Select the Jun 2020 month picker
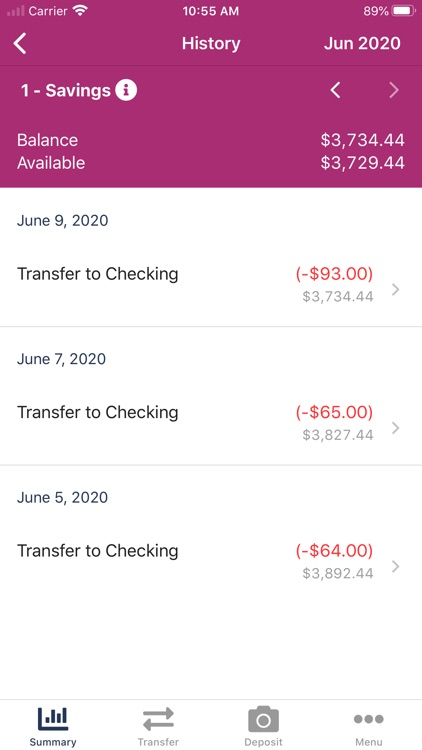Viewport: 422px width, 750px height. (x=362, y=44)
